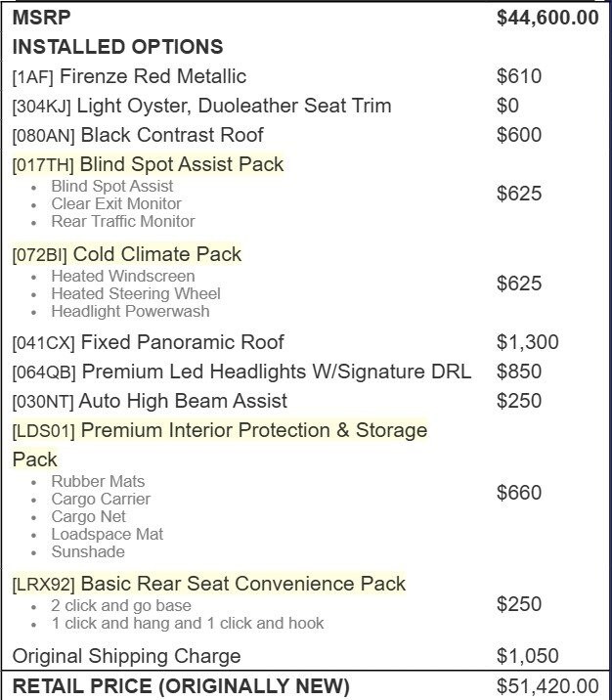Select the Heated Steering Wheel bullet item
Image resolution: width=612 pixels, height=700 pixels.
(x=136, y=293)
